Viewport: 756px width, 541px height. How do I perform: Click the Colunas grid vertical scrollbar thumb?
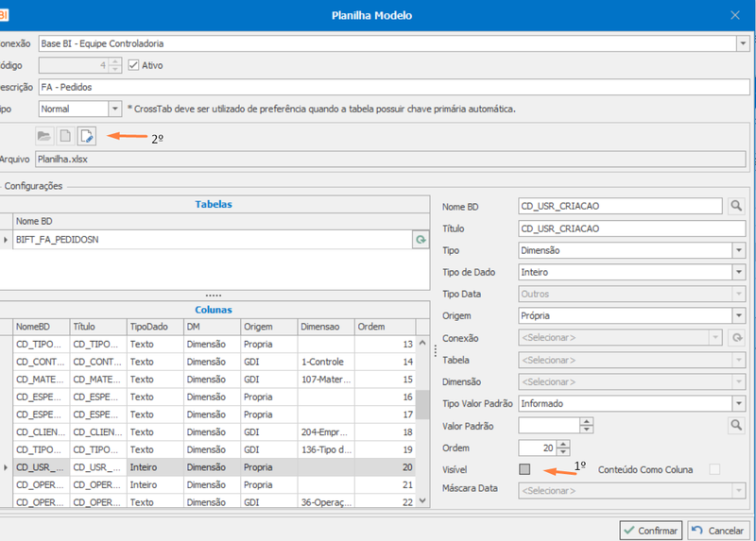point(422,405)
